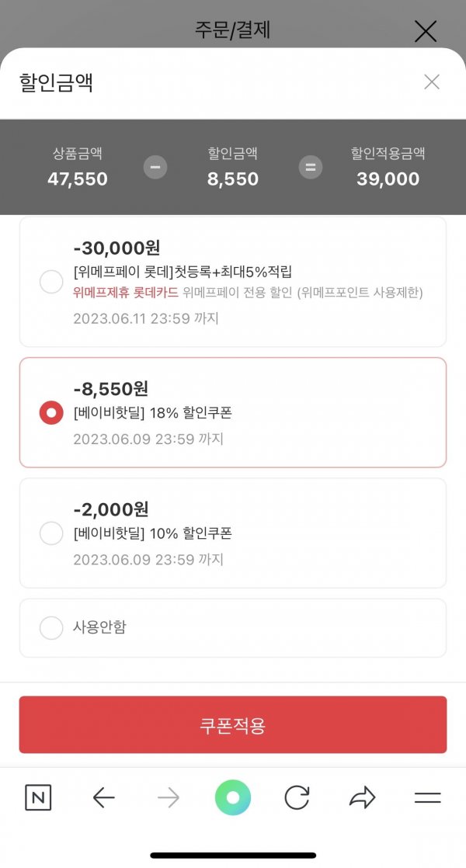Close the 할인금액 popup with X
Viewport: 466px width, 868px height.
pos(432,82)
